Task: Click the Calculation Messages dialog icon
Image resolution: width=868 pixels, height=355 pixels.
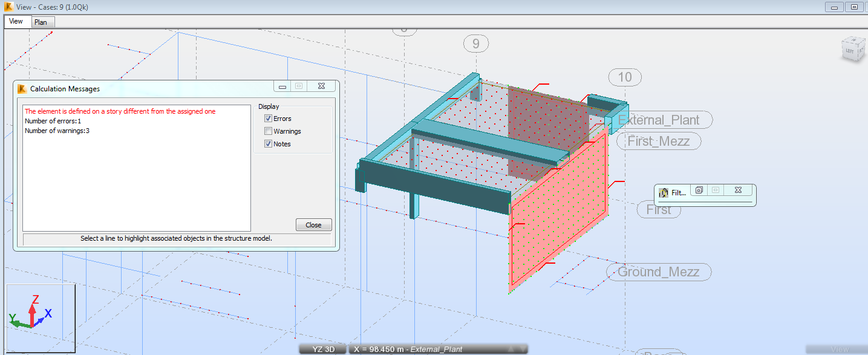Action: pos(22,88)
